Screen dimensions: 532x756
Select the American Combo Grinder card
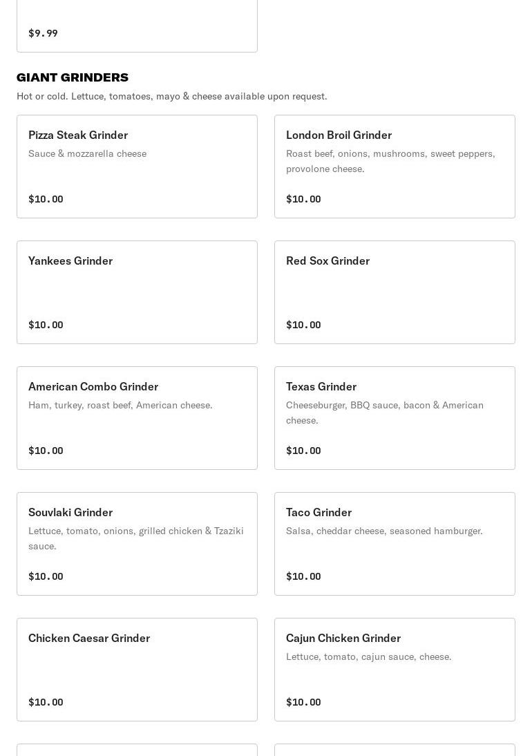click(x=137, y=418)
